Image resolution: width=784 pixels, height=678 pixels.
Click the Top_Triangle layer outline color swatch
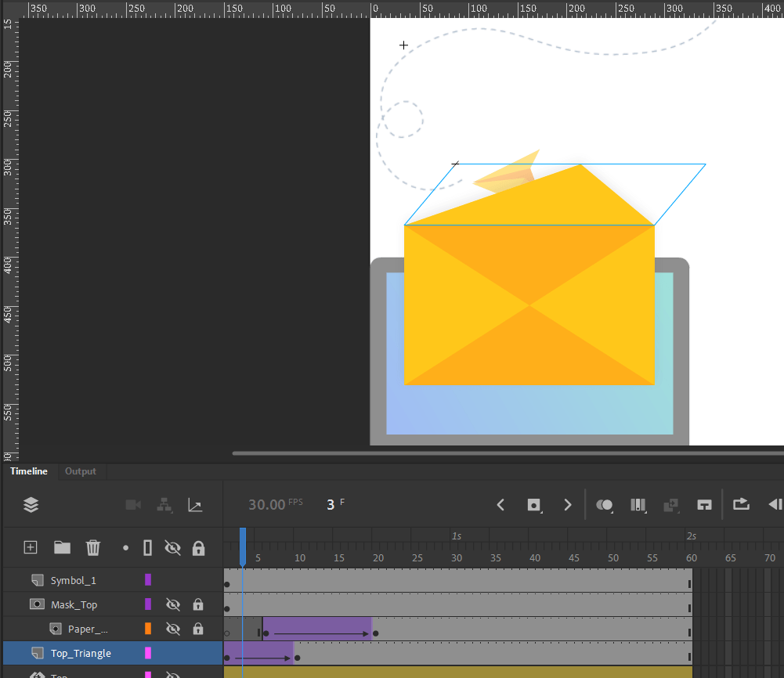point(149,653)
